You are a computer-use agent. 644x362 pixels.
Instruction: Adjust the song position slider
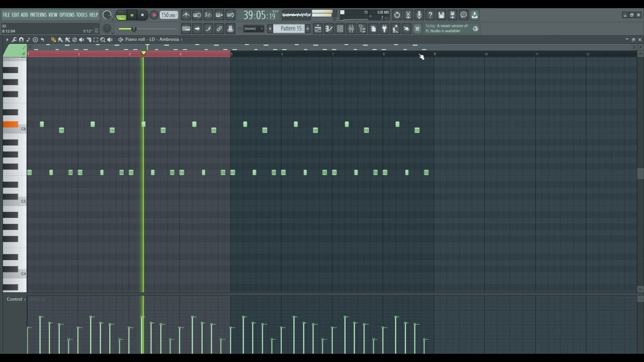(148, 29)
